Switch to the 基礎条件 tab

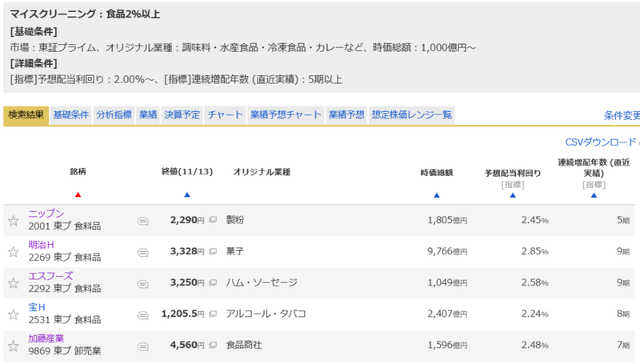point(71,115)
